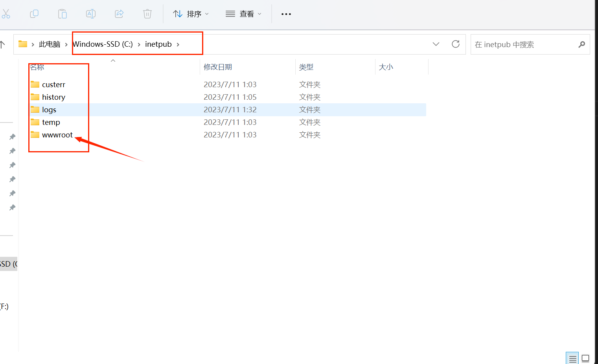Viewport: 598px width, 364px height.
Task: Click the wwwroot folder icon
Action: tap(35, 134)
